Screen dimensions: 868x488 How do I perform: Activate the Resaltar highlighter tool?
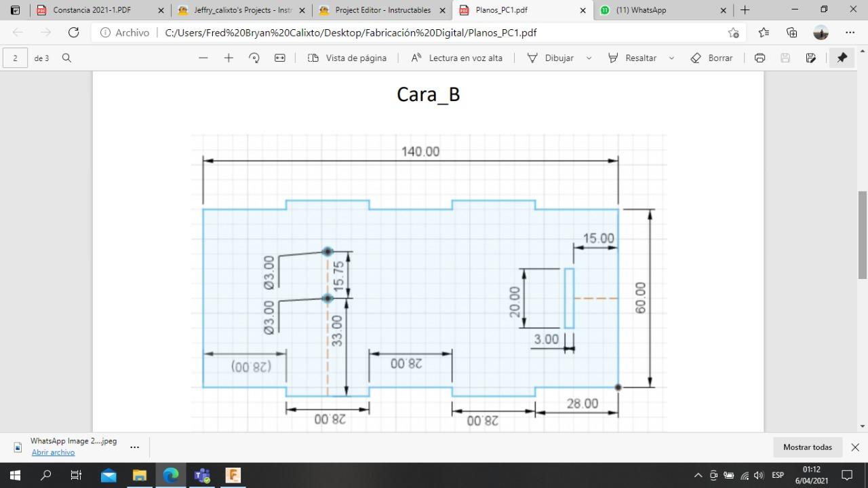click(x=632, y=58)
